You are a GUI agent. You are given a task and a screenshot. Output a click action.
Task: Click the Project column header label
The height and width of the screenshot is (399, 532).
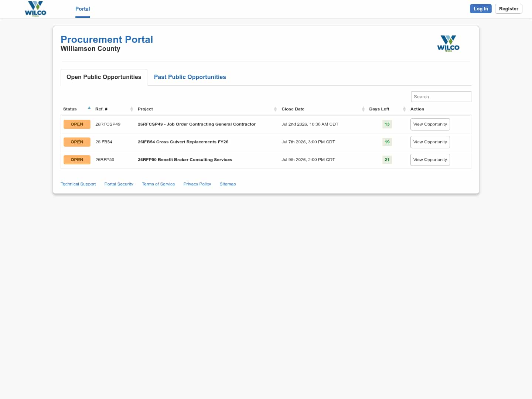145,109
